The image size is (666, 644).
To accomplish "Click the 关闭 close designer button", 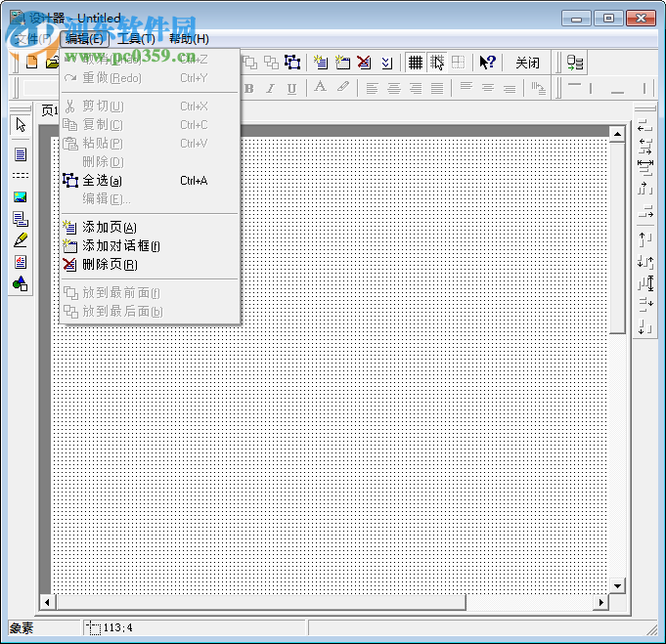I will 527,63.
